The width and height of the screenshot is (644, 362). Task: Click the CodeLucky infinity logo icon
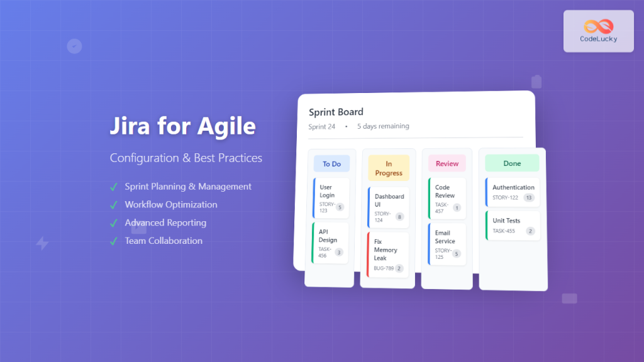click(597, 25)
